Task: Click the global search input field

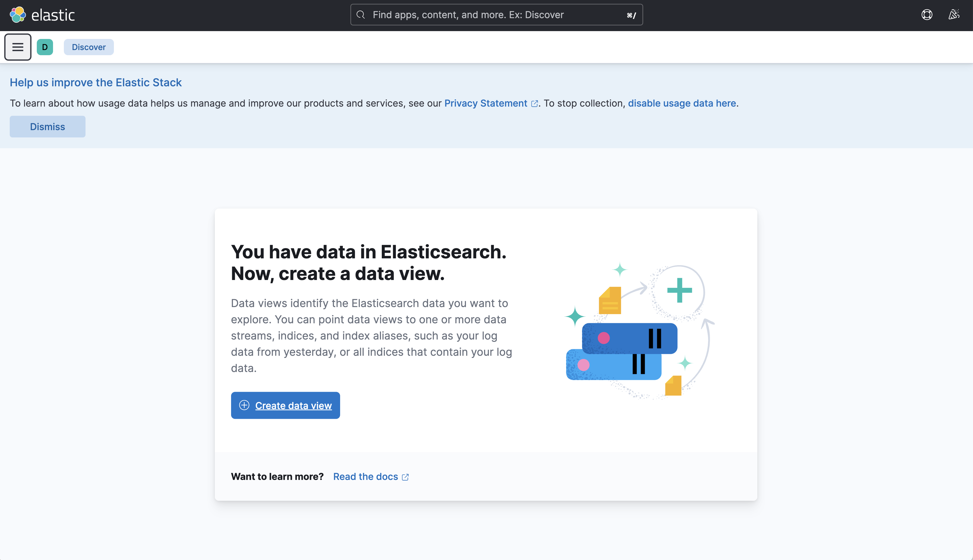Action: pos(497,15)
